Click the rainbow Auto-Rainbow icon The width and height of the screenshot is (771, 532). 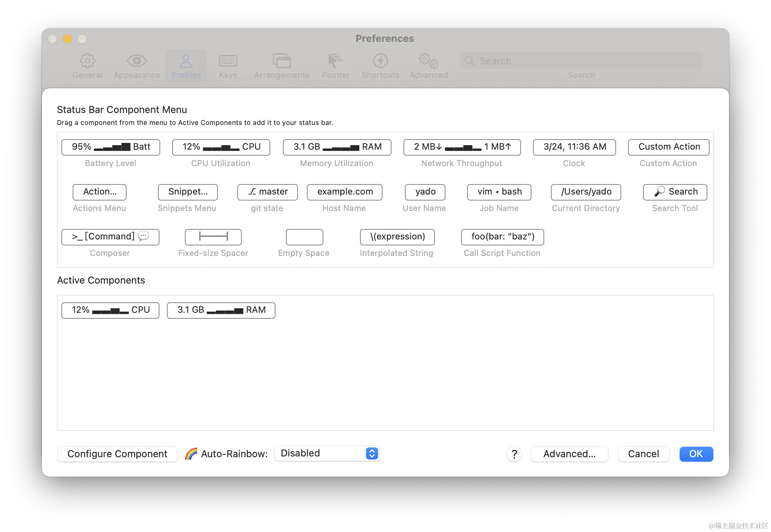coord(191,454)
